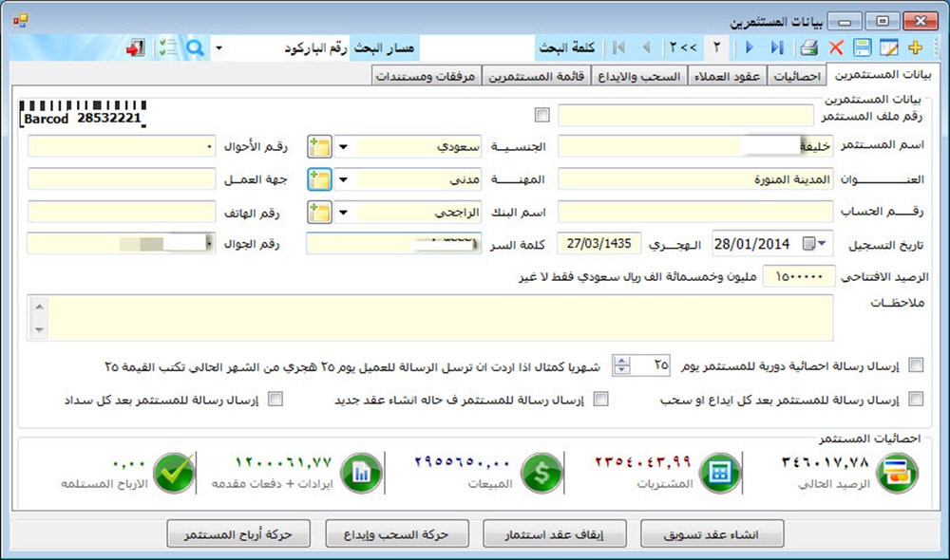Open the الجنسية nationality dropdown
Screen dimensions: 950x560
coord(343,147)
